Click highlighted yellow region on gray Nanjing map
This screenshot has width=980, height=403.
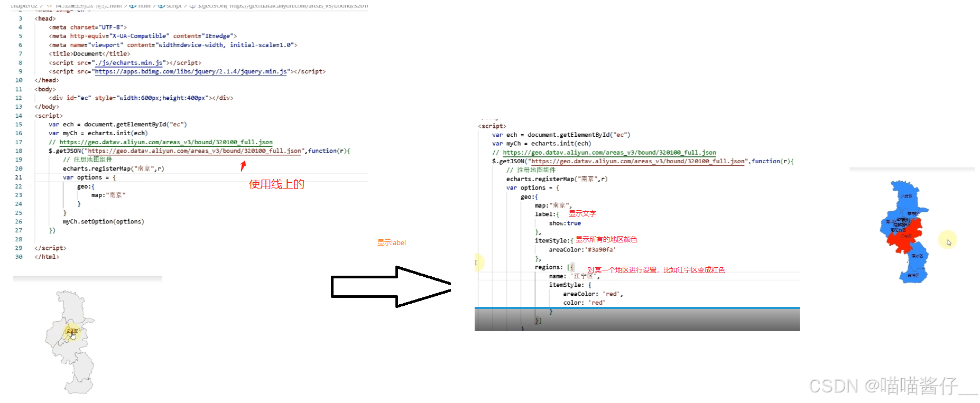click(72, 331)
